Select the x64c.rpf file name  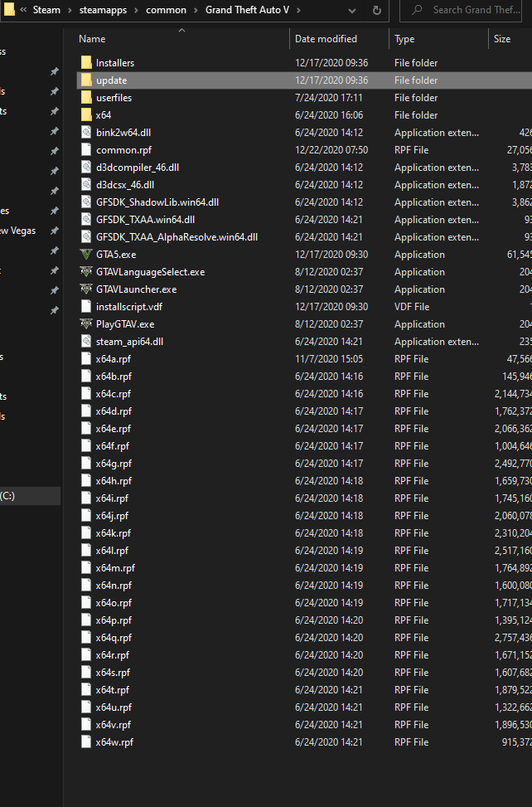click(x=113, y=394)
